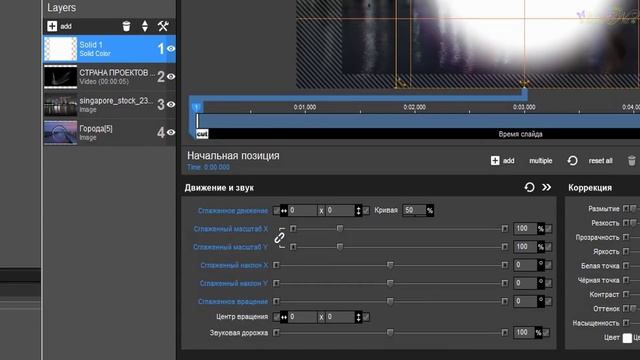640x360 pixels.
Task: Click Сглаженное вращение label link
Action: click(233, 302)
